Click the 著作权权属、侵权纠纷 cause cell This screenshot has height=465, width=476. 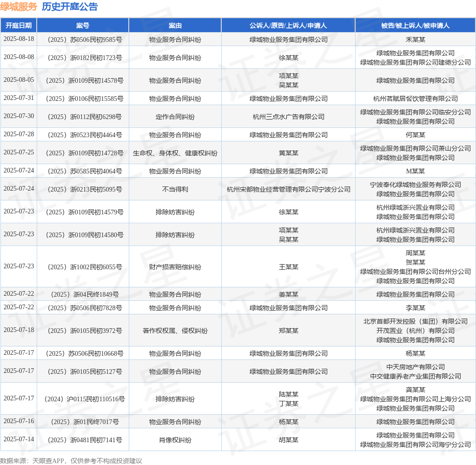coord(175,331)
